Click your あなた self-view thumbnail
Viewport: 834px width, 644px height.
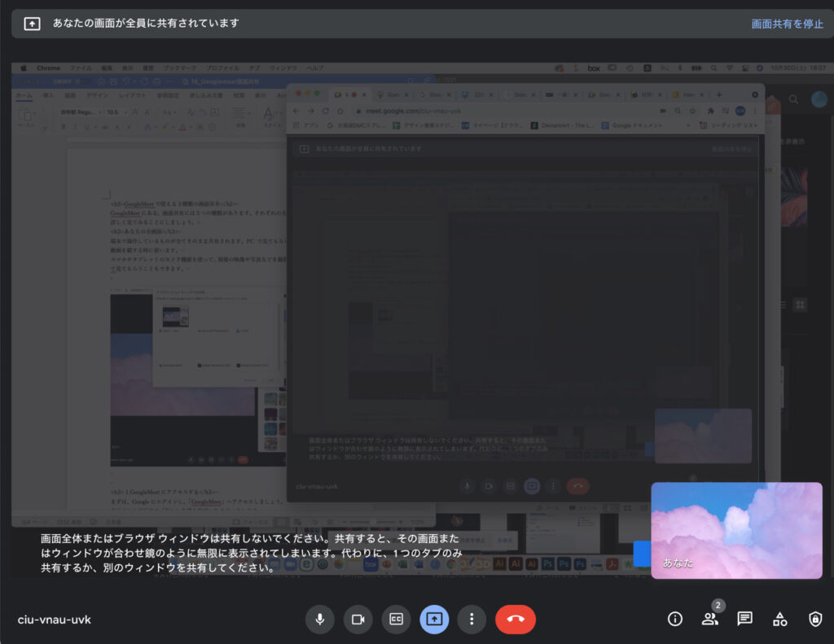coord(736,530)
